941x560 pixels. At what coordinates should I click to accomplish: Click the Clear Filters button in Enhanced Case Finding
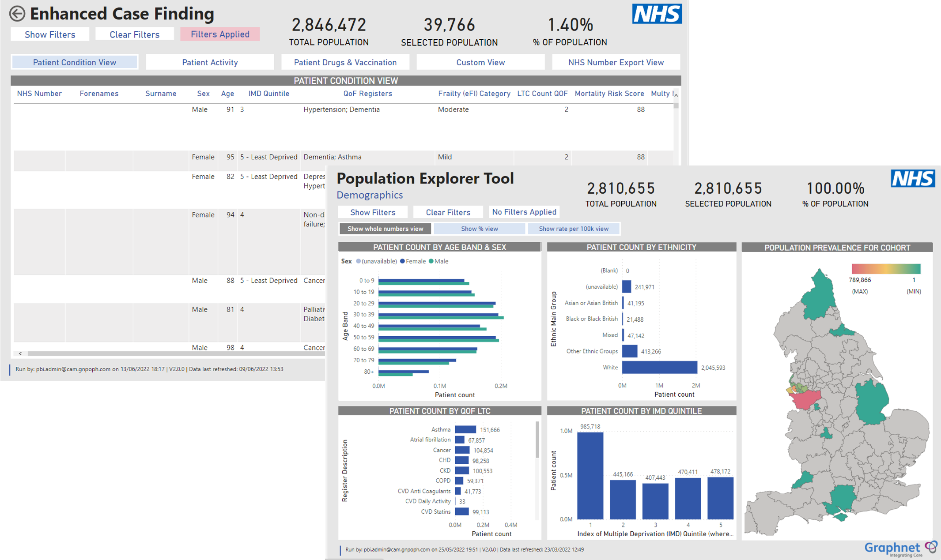[x=133, y=34]
